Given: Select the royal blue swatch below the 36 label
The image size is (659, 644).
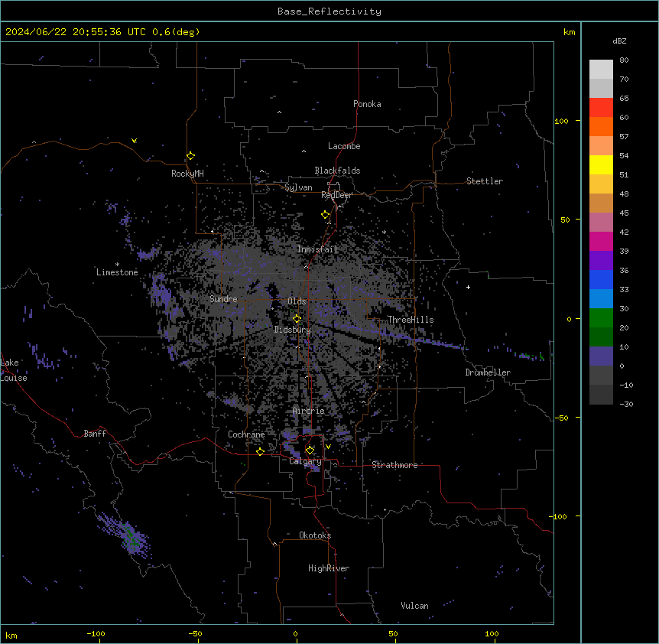Looking at the screenshot, I should click(x=601, y=279).
